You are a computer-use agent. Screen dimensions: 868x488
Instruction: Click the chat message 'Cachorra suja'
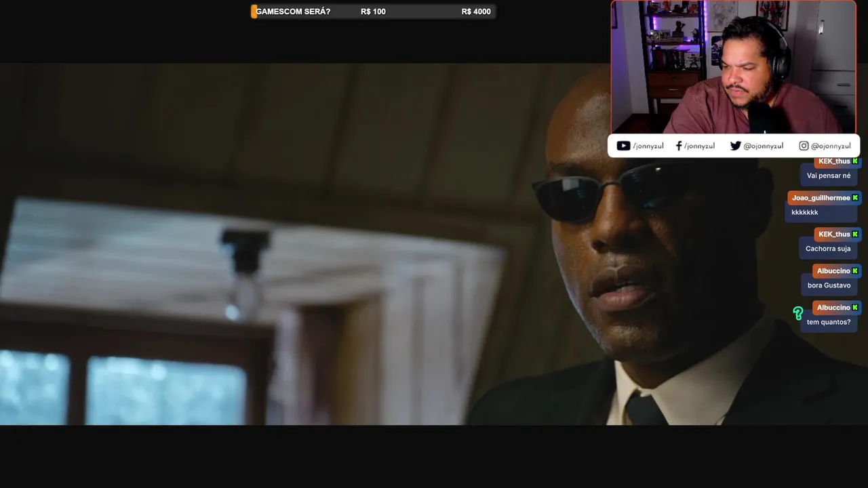(828, 249)
